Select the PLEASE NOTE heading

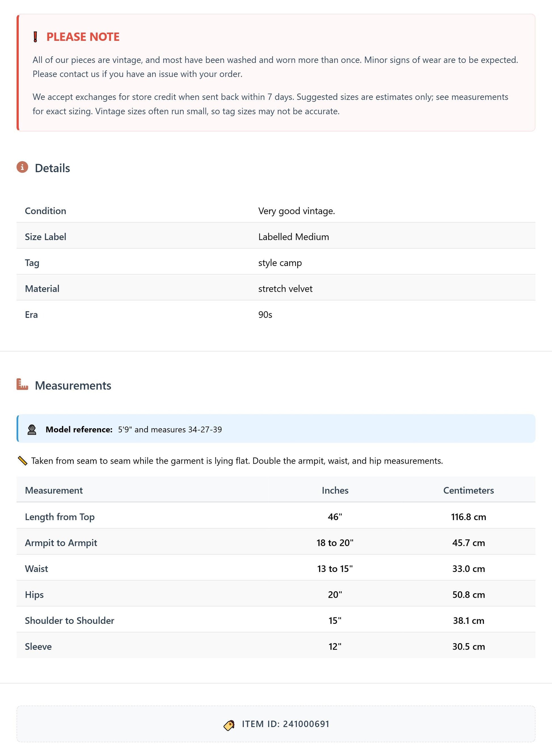[83, 37]
